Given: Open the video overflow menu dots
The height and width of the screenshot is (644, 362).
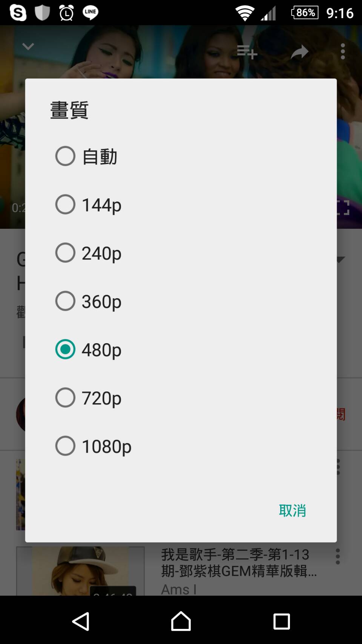Looking at the screenshot, I should [343, 51].
